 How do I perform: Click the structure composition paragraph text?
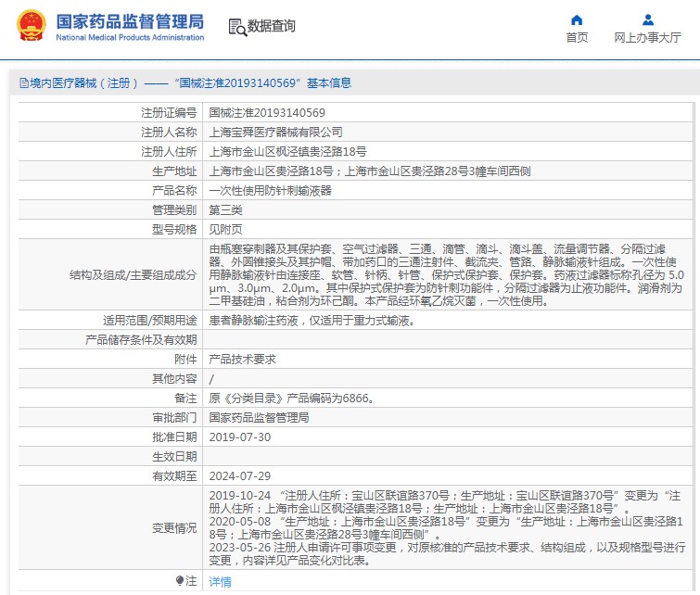(447, 274)
